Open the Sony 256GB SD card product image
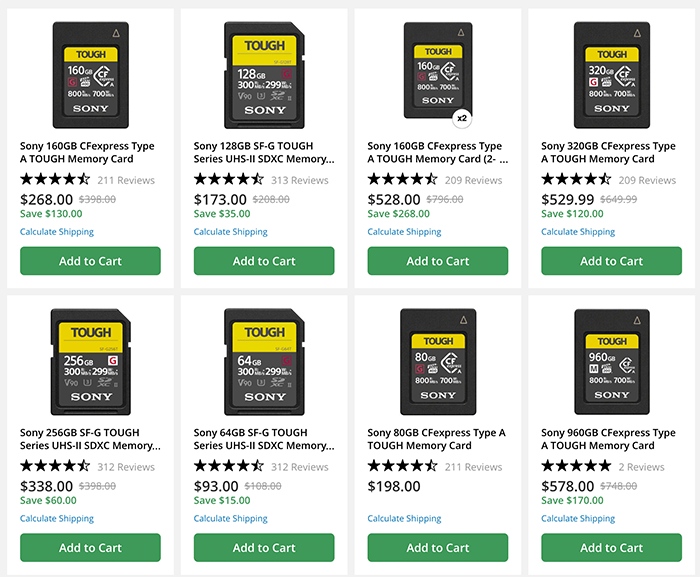 click(91, 362)
